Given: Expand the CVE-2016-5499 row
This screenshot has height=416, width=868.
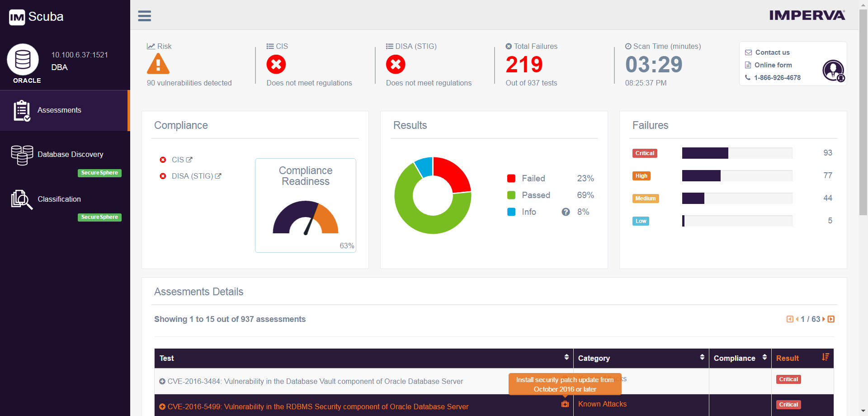Looking at the screenshot, I should click(x=162, y=407).
